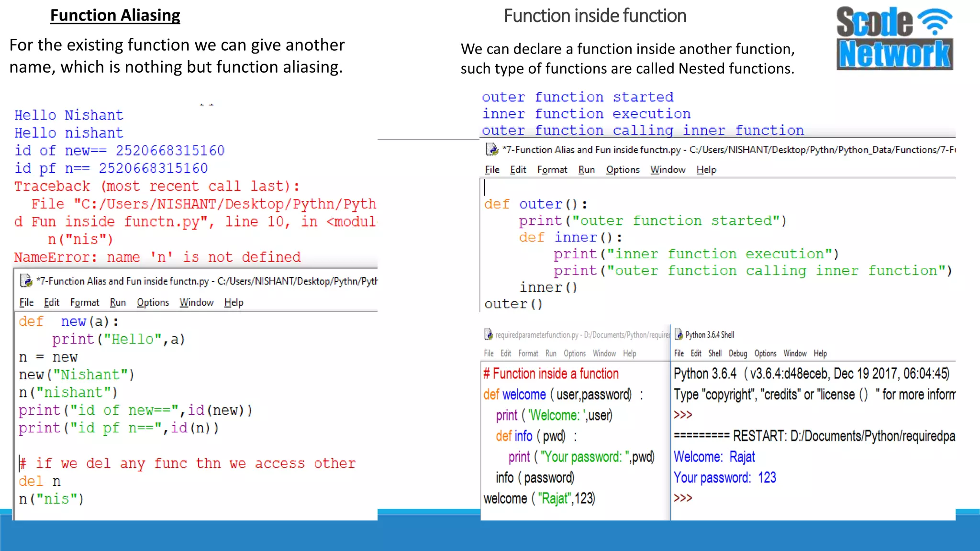Click 'Welcome: Rajat' output in shell

point(714,457)
